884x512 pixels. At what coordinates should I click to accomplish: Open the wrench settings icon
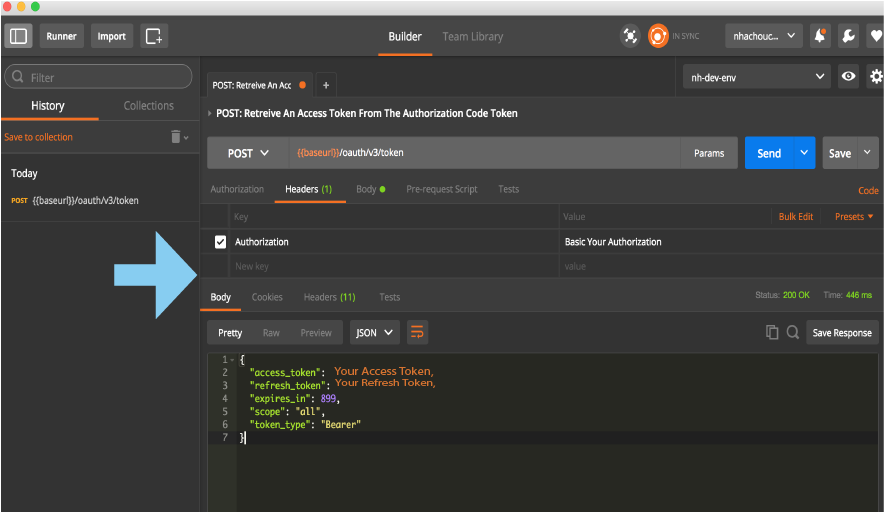(847, 36)
